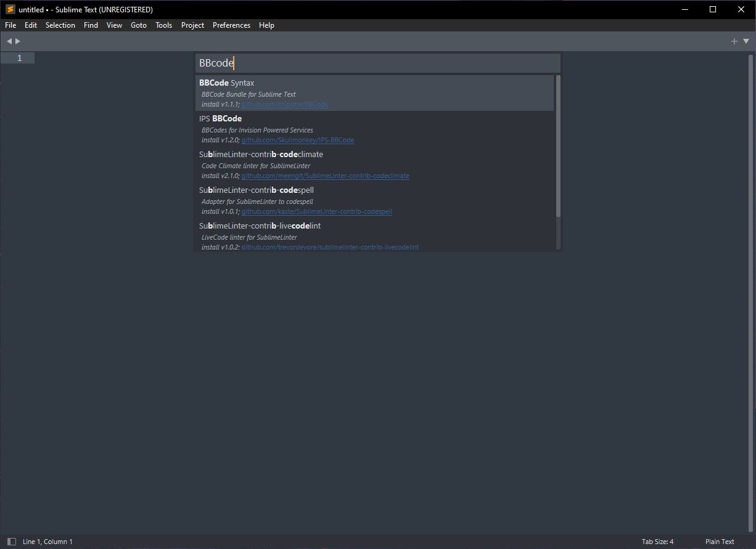The height and width of the screenshot is (549, 756).
Task: Maximize the Sublime Text window
Action: pos(713,9)
